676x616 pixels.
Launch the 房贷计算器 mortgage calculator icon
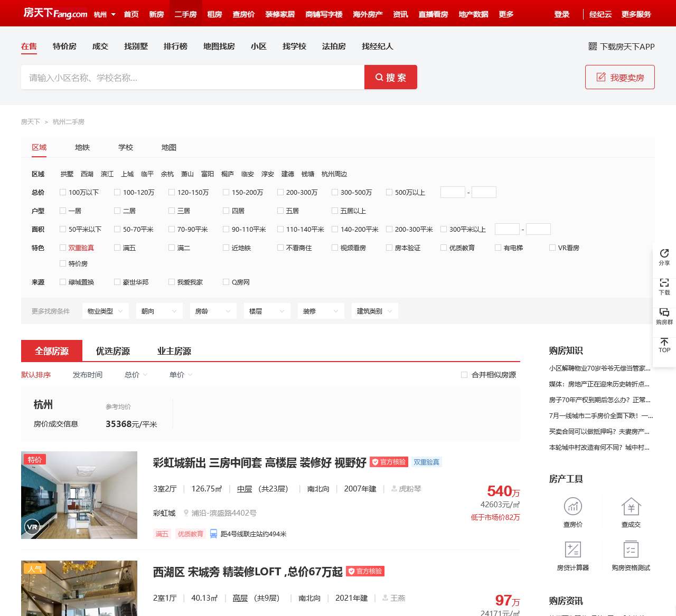(x=572, y=550)
